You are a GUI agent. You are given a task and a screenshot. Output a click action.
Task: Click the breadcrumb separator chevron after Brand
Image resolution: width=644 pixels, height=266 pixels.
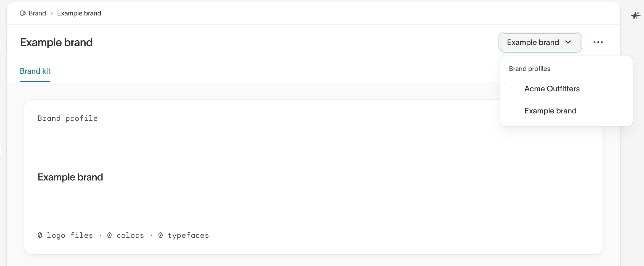(x=52, y=13)
